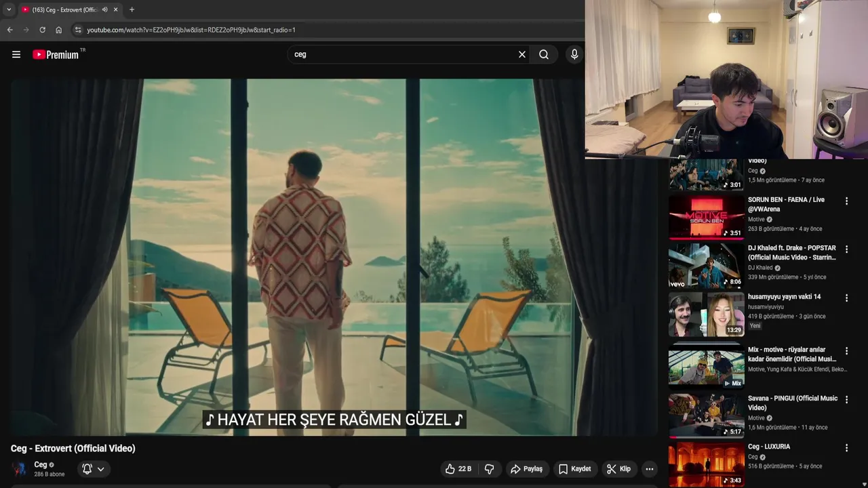Open title 'Mix - motive - rüyalar anılar'
Screen dimensions: 868x488
click(x=792, y=354)
